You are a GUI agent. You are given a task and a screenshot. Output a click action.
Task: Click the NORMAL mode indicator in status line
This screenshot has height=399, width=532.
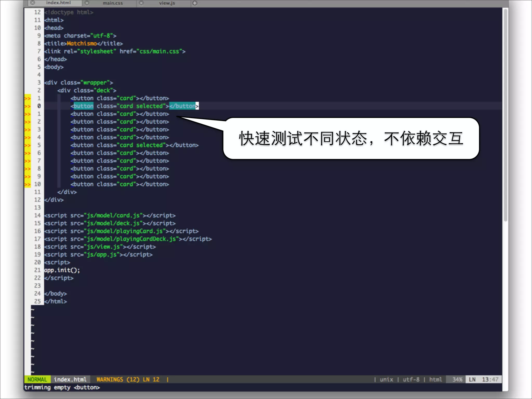pos(37,380)
